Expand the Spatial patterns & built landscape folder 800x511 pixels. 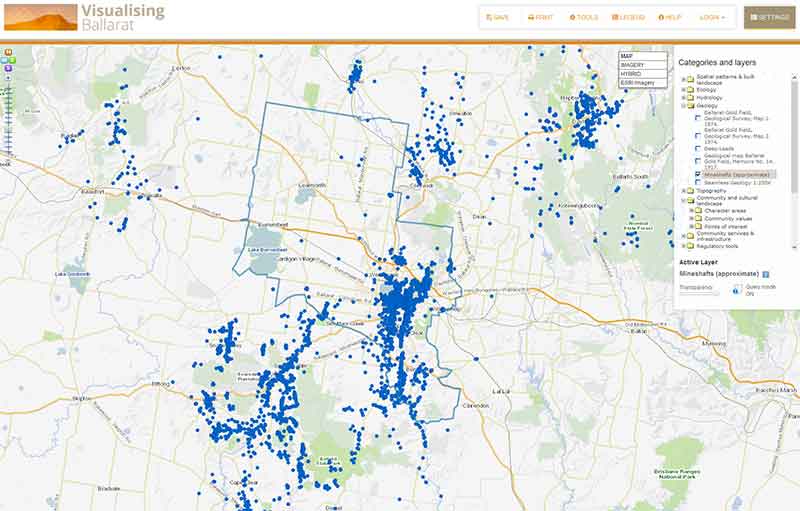(684, 79)
